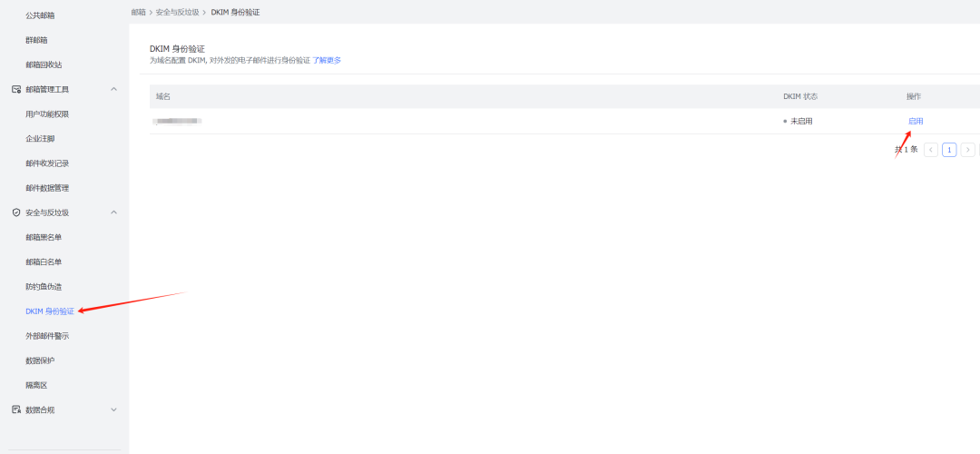Screen dimensions: 980x454
Task: Click the 数据合规 section icon
Action: (x=16, y=410)
